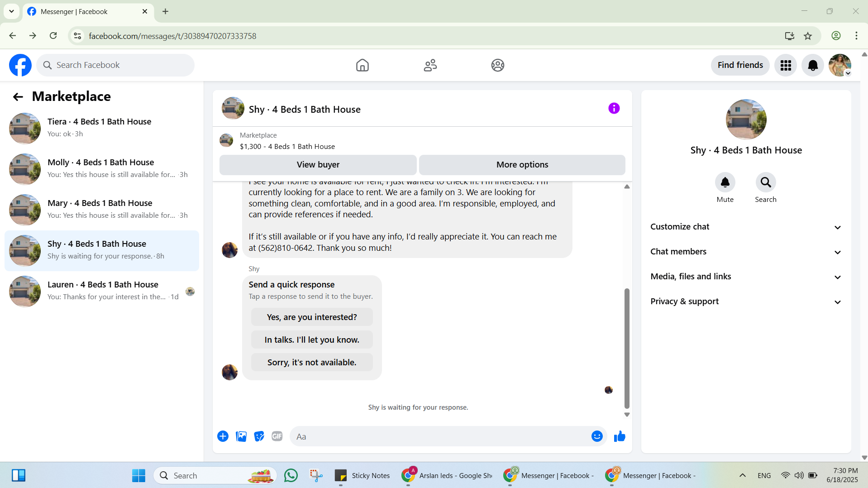Click the chat scroll up arrow
The height and width of the screenshot is (488, 868).
pos(627,187)
